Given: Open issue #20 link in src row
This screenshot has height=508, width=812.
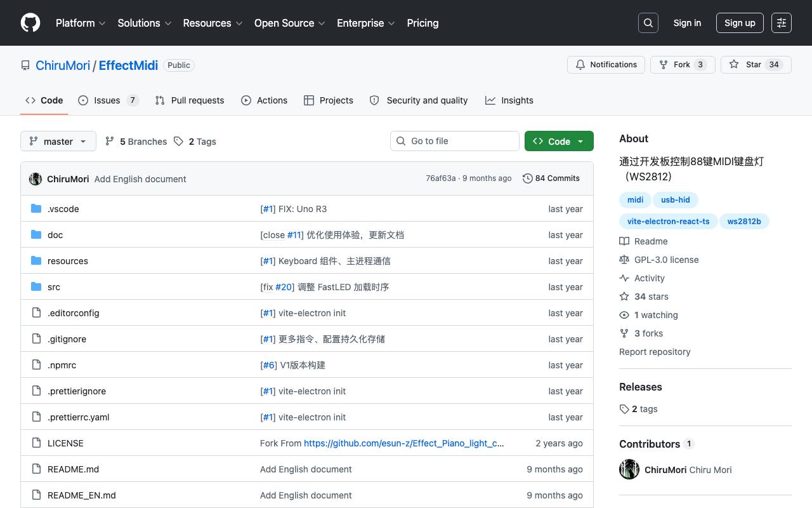Looking at the screenshot, I should 284,287.
